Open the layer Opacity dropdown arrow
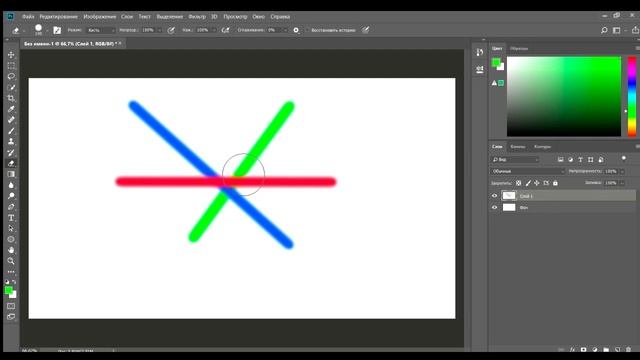This screenshot has height=360, width=640. pyautogui.click(x=622, y=171)
